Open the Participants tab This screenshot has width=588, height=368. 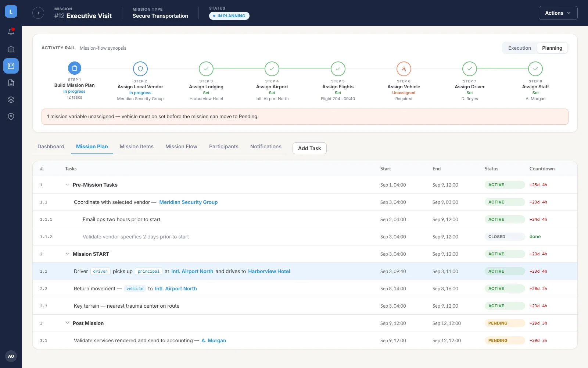pos(224,146)
